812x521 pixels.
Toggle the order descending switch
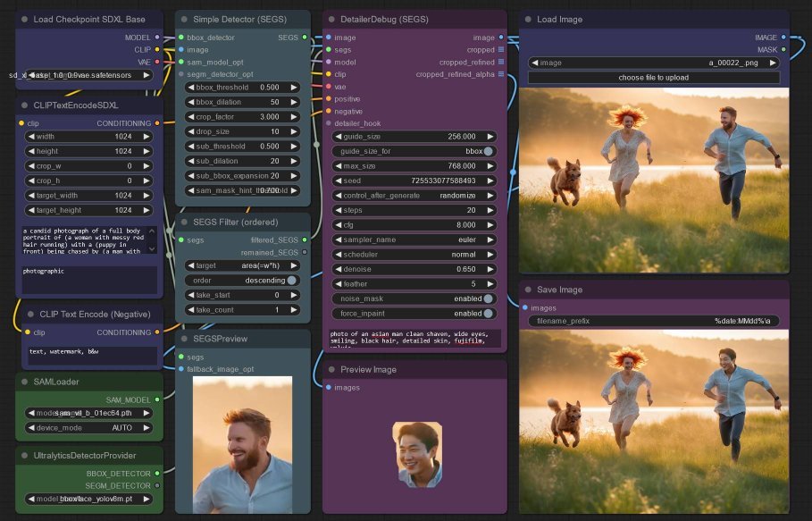click(x=291, y=280)
